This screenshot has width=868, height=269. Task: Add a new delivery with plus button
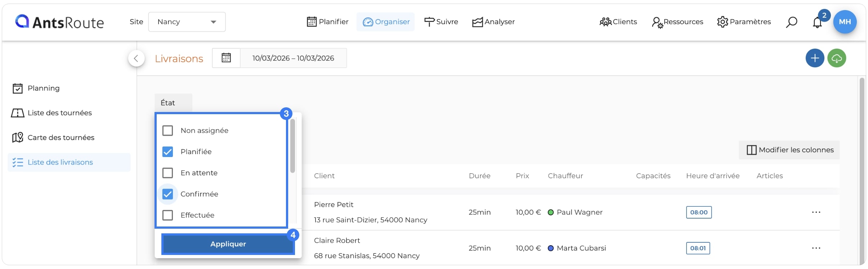point(815,58)
